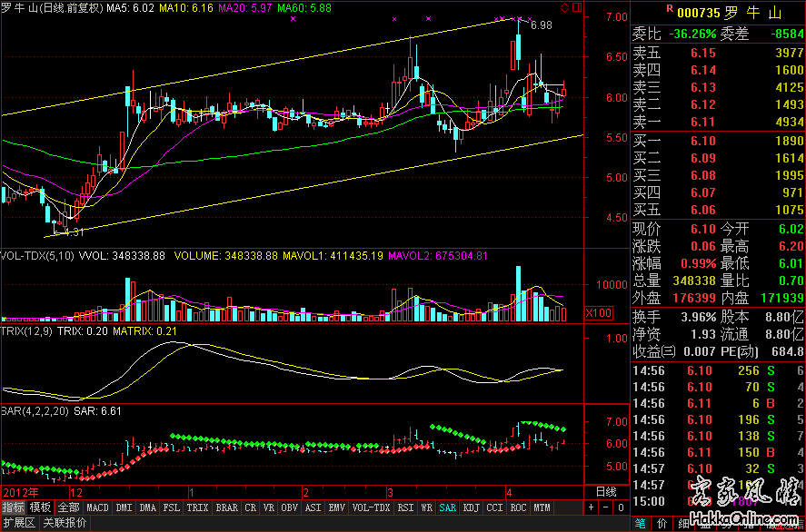
Task: Switch indicator to CR
Action: click(251, 507)
